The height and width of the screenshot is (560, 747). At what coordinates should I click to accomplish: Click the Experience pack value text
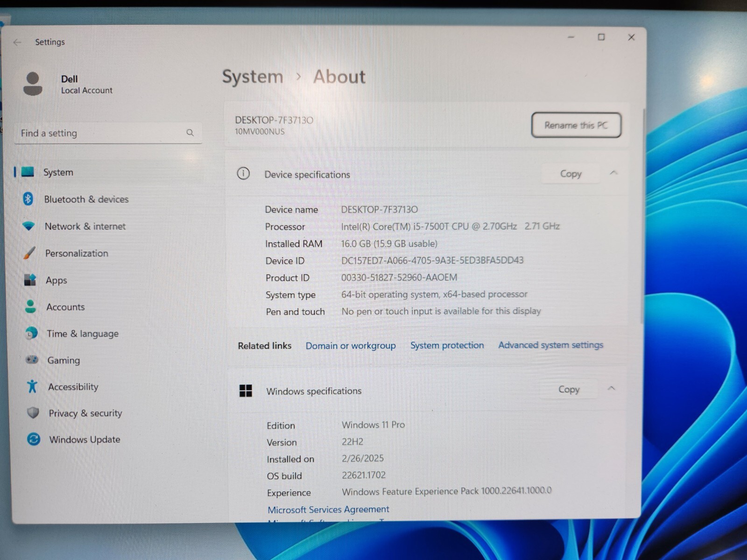[447, 491]
